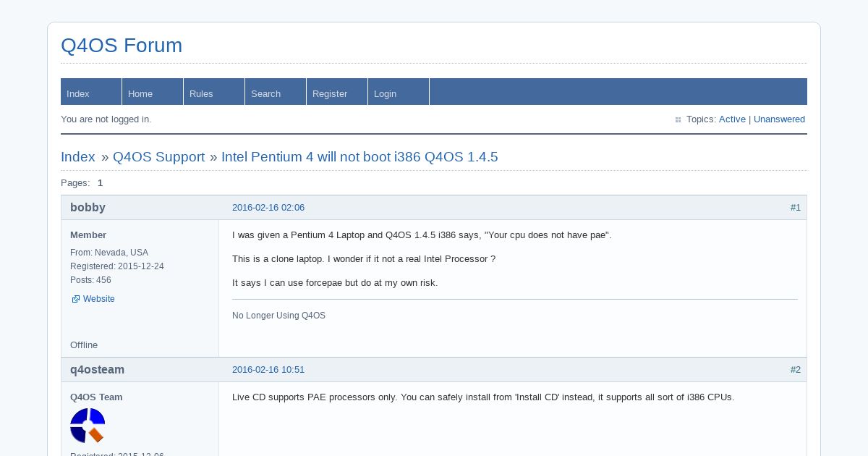This screenshot has height=456, width=868.
Task: Click the 'Registered: 2015-12-24' text
Action: coord(117,266)
